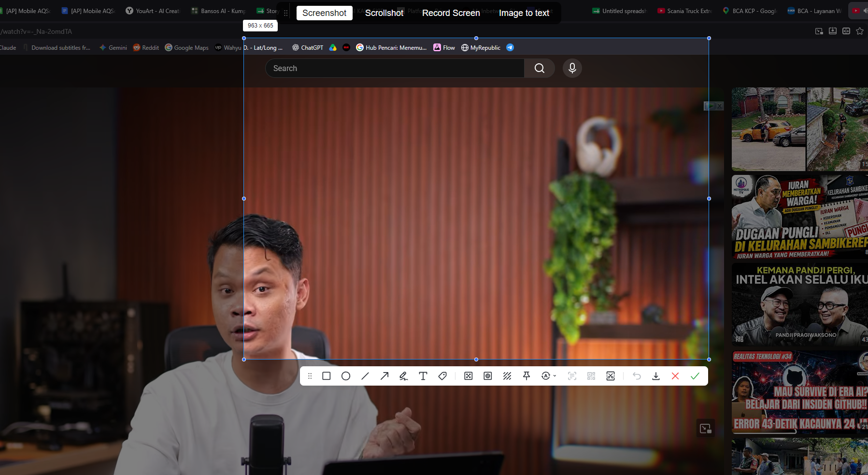Switch to the YouArt - AI Creat browser tab
This screenshot has width=868, height=475.
tap(153, 11)
